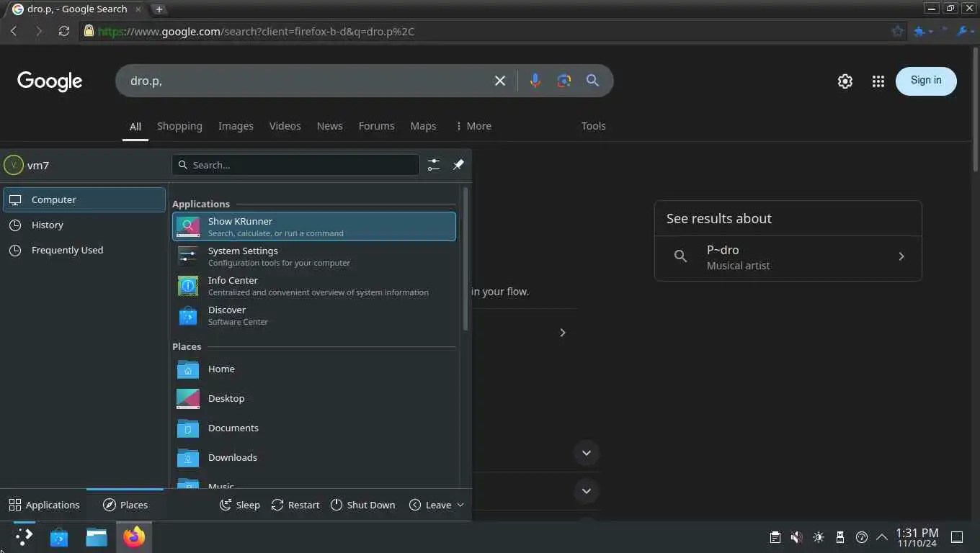Click the show desktop button
This screenshot has width=980, height=553.
[x=957, y=537]
